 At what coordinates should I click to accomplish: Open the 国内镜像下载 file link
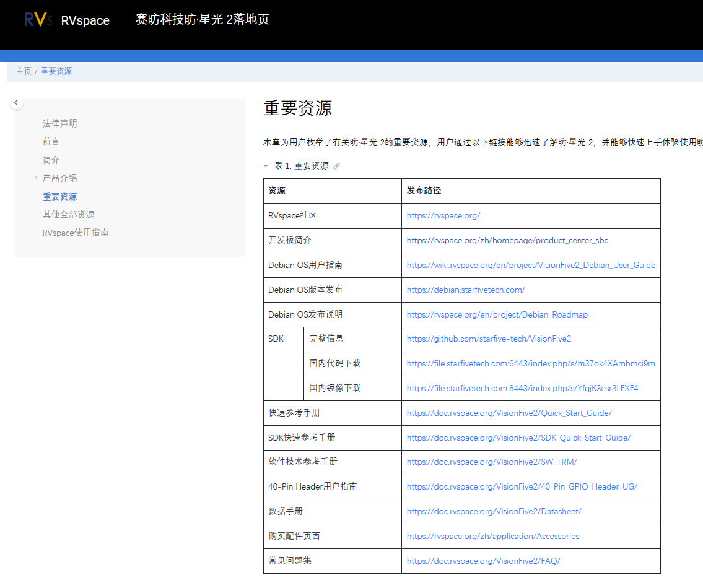tap(522, 388)
